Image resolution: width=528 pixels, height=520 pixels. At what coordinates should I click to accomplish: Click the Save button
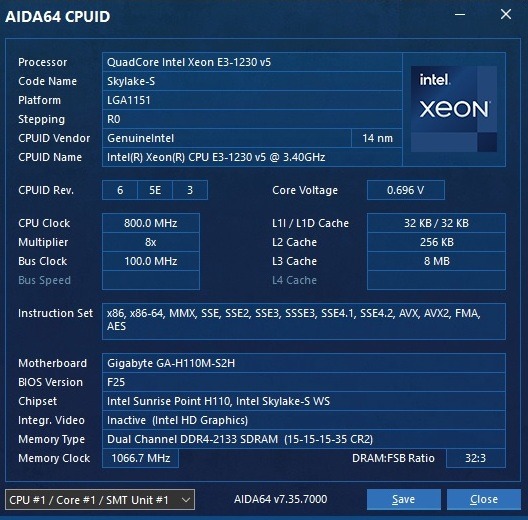pos(404,499)
